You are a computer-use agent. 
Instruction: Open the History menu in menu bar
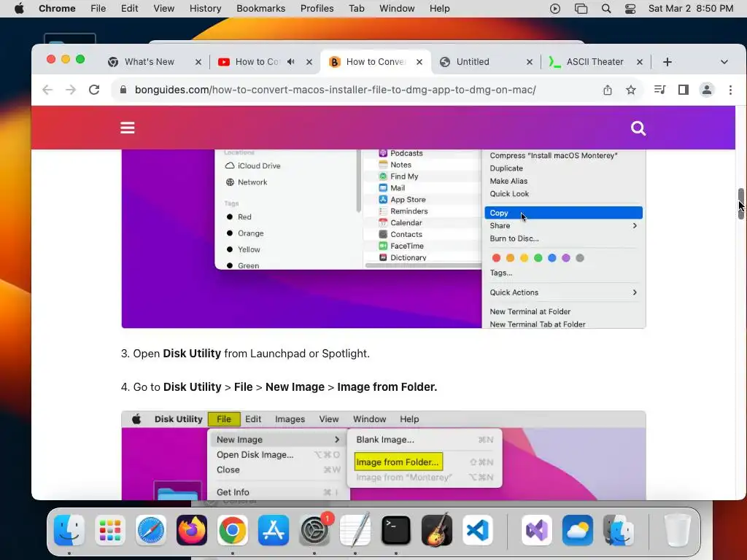click(x=205, y=9)
